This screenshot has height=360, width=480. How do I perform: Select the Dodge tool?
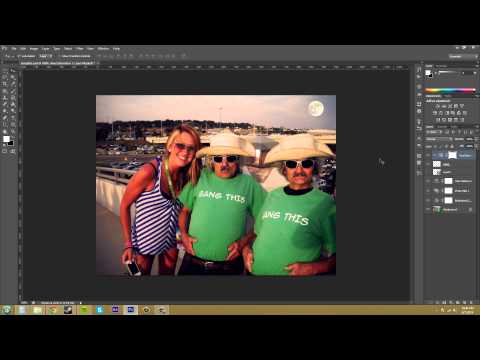[13, 111]
